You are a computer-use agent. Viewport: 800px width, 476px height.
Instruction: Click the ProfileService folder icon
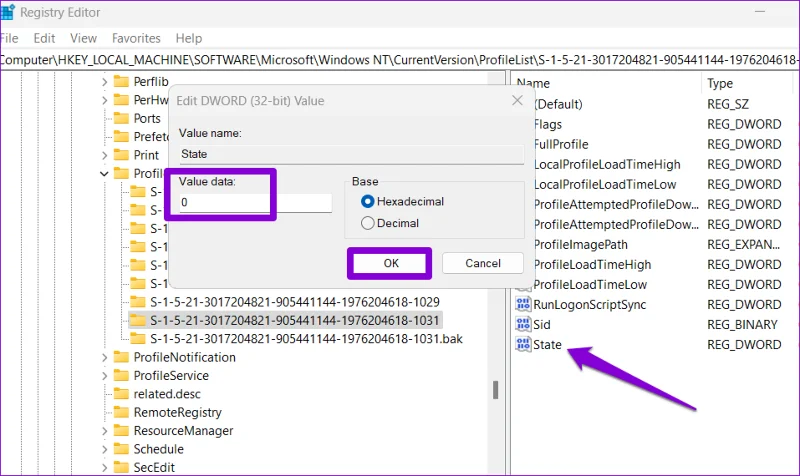[x=121, y=375]
